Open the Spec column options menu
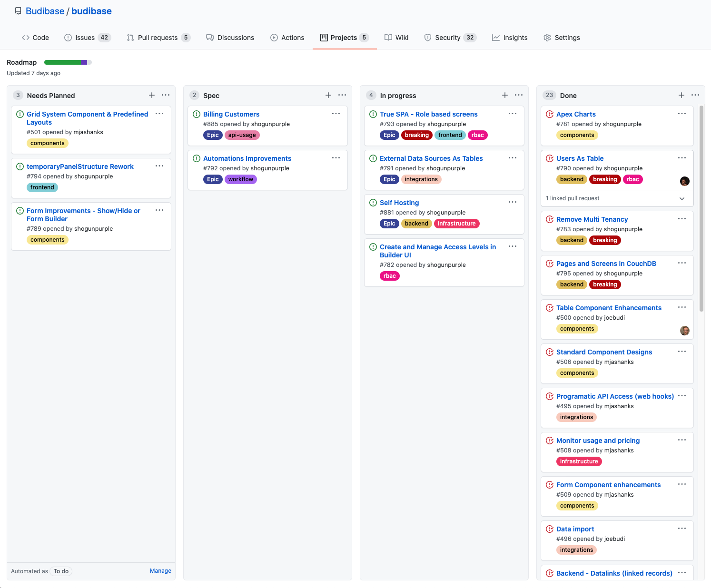 (342, 95)
